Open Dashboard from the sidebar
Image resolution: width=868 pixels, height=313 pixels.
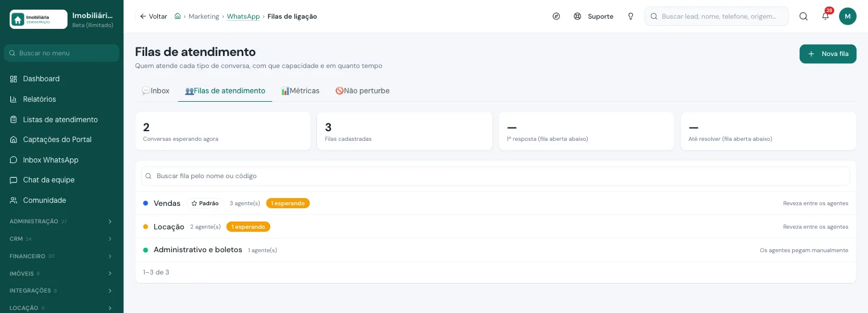click(61, 79)
